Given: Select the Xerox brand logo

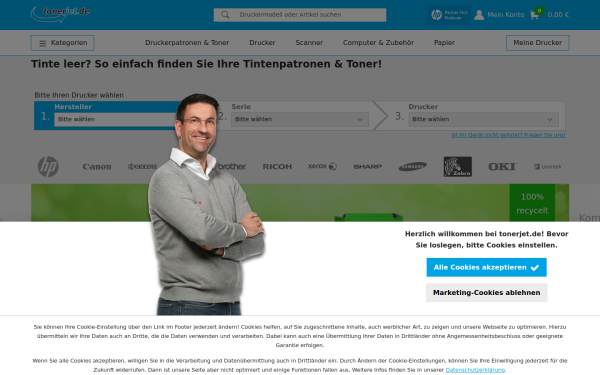Looking at the screenshot, I should point(322,166).
